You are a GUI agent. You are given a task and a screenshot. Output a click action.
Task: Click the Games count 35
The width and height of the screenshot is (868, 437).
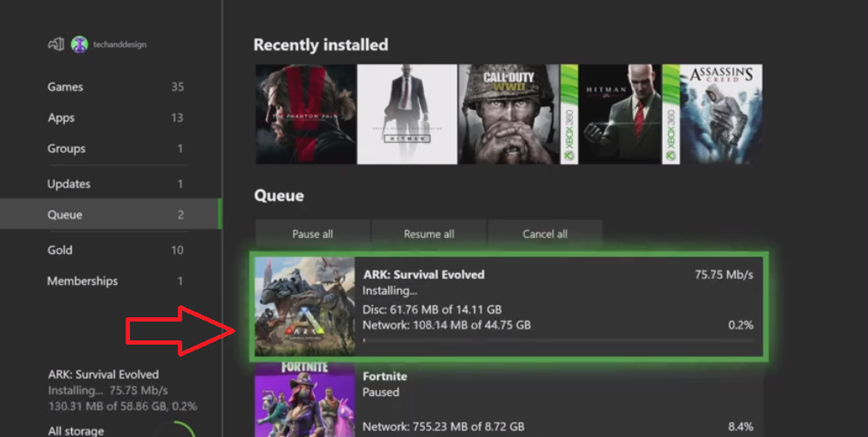[x=177, y=87]
